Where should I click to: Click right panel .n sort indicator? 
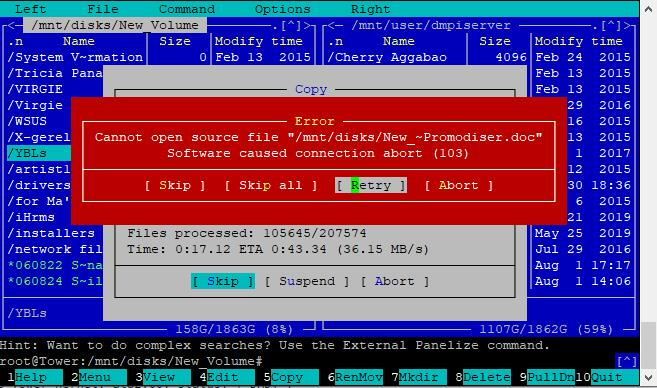(x=335, y=41)
